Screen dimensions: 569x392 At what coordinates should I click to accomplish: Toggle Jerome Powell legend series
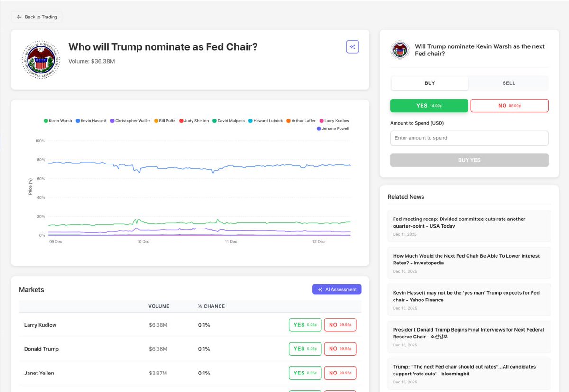click(332, 128)
